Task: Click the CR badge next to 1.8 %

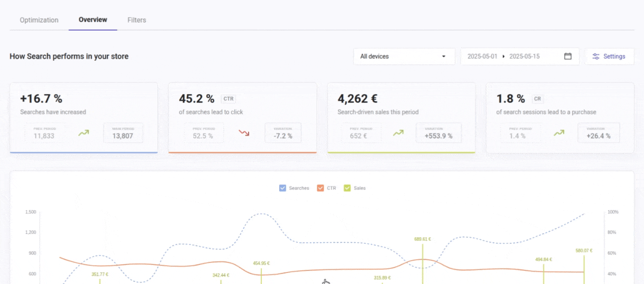Action: tap(537, 99)
